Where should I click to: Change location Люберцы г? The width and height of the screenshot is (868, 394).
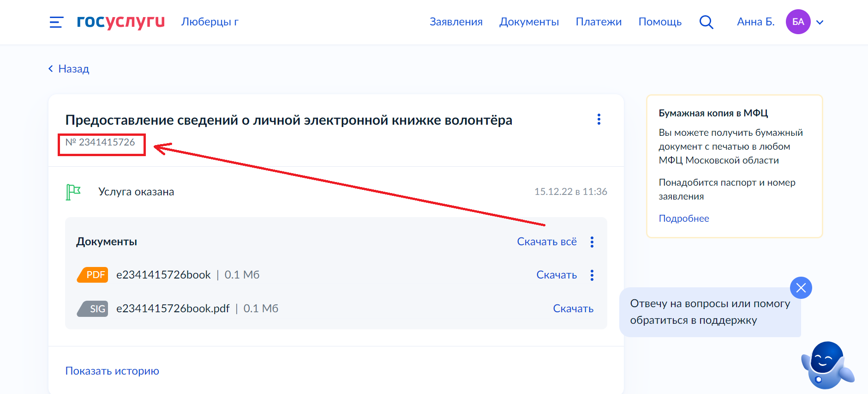(210, 22)
